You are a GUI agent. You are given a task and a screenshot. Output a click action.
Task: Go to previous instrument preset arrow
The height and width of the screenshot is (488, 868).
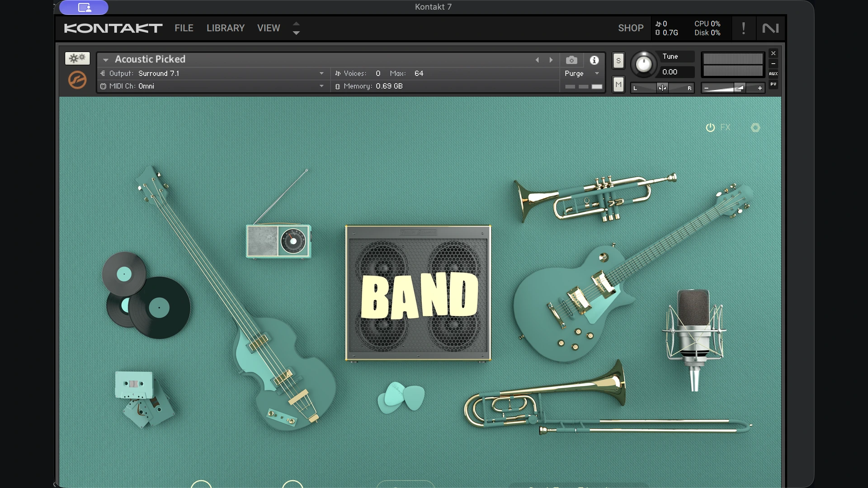tap(537, 60)
